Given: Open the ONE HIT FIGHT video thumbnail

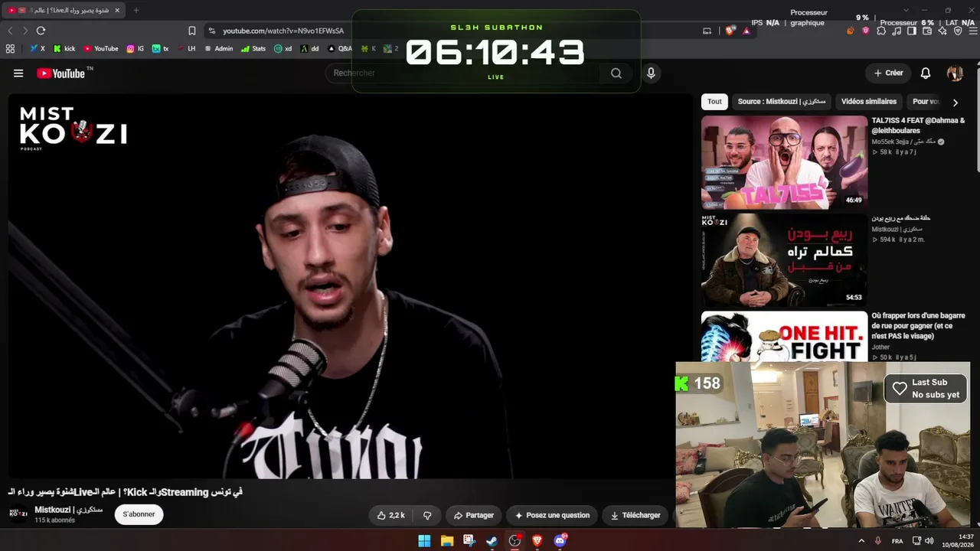Looking at the screenshot, I should 784,336.
